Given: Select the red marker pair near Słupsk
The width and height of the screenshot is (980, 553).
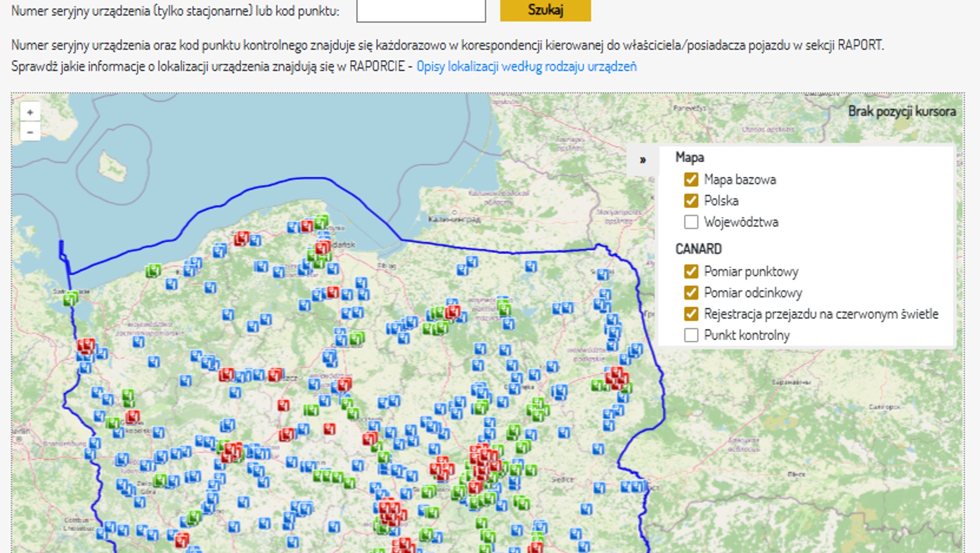Looking at the screenshot, I should click(241, 238).
